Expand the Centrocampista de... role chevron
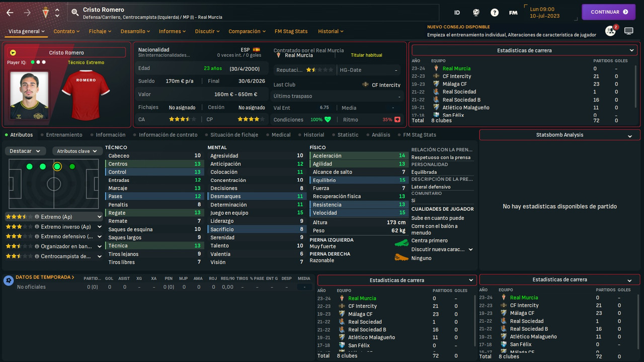This screenshot has width=644, height=362. pos(100,256)
